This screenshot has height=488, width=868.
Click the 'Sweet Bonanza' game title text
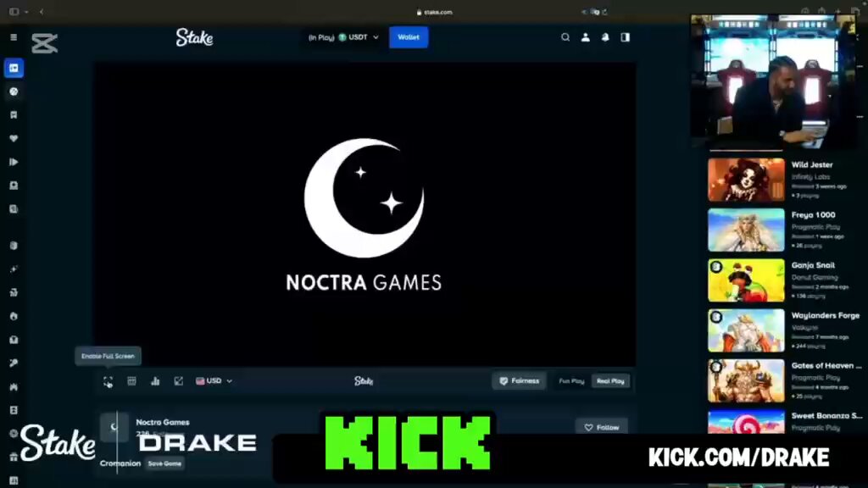[x=826, y=416]
